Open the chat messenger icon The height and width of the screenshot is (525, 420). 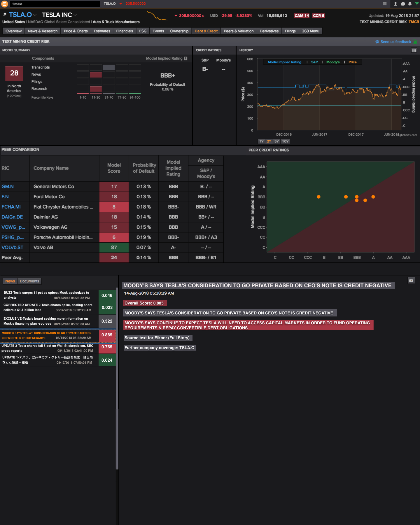click(x=403, y=4)
